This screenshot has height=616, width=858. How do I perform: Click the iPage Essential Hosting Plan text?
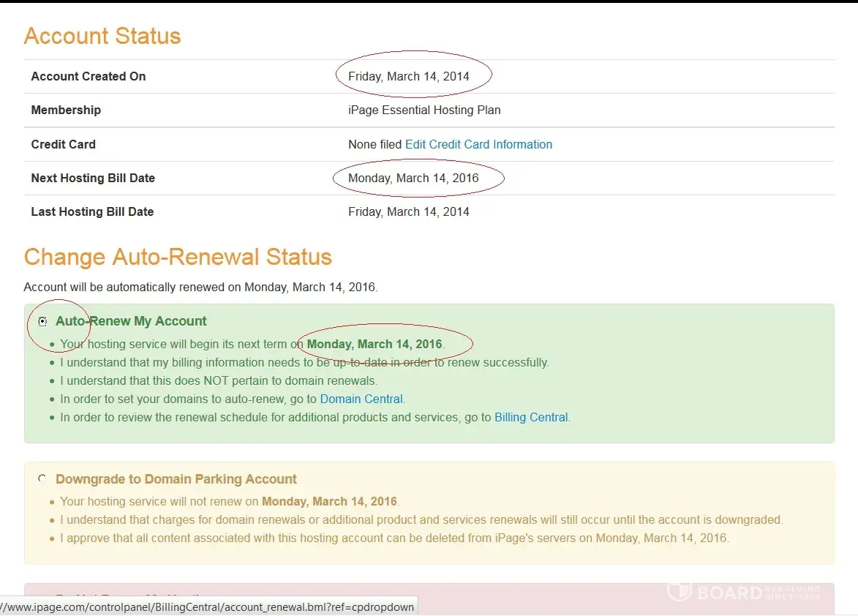tap(424, 110)
